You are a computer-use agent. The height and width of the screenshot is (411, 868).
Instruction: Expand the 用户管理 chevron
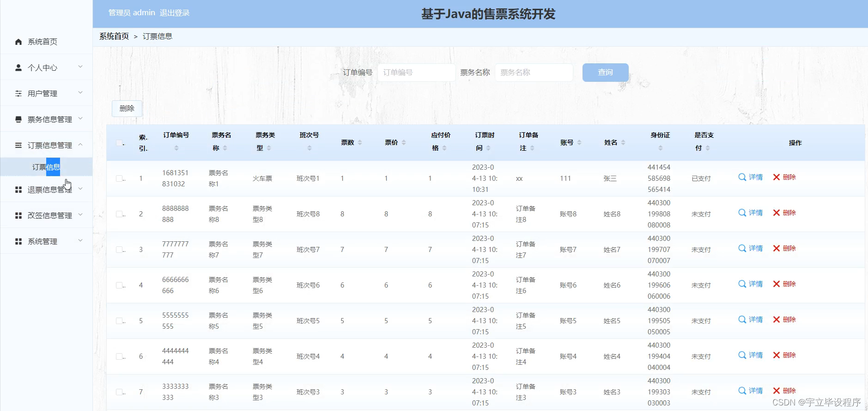coord(80,93)
